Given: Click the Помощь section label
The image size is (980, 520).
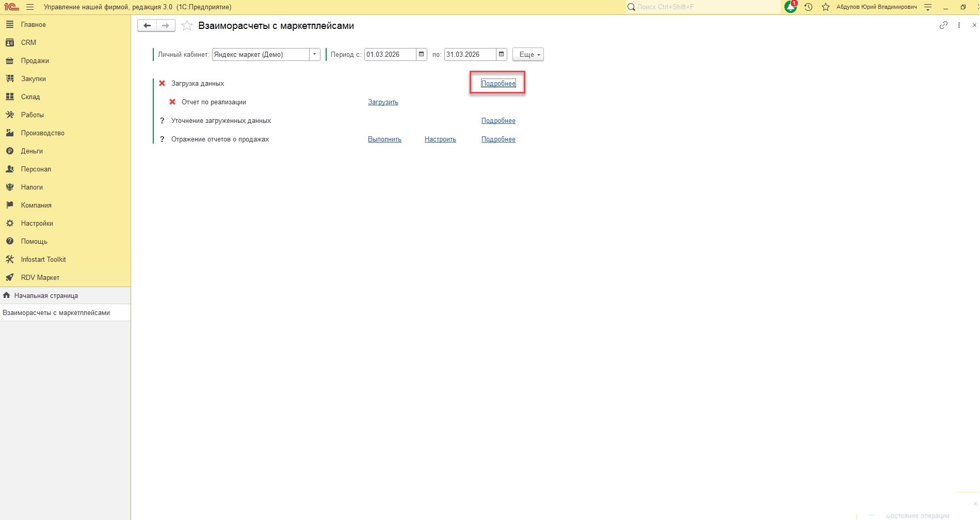Looking at the screenshot, I should tap(34, 241).
